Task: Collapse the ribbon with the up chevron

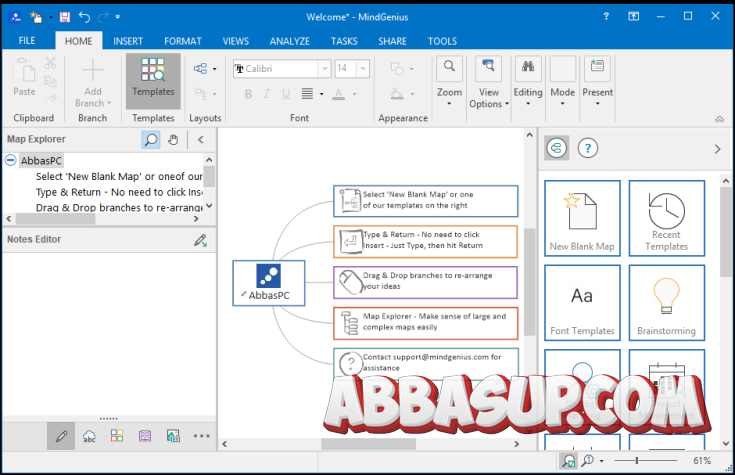Action: pyautogui.click(x=720, y=119)
